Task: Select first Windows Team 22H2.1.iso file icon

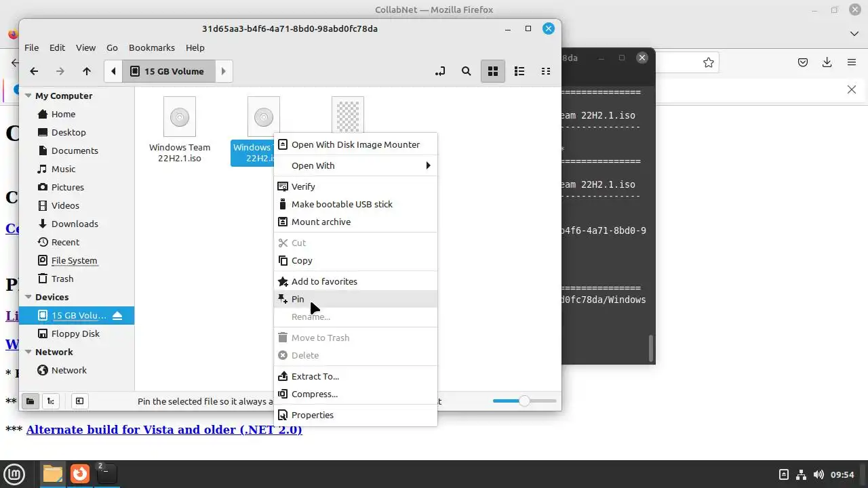Action: pos(180,117)
